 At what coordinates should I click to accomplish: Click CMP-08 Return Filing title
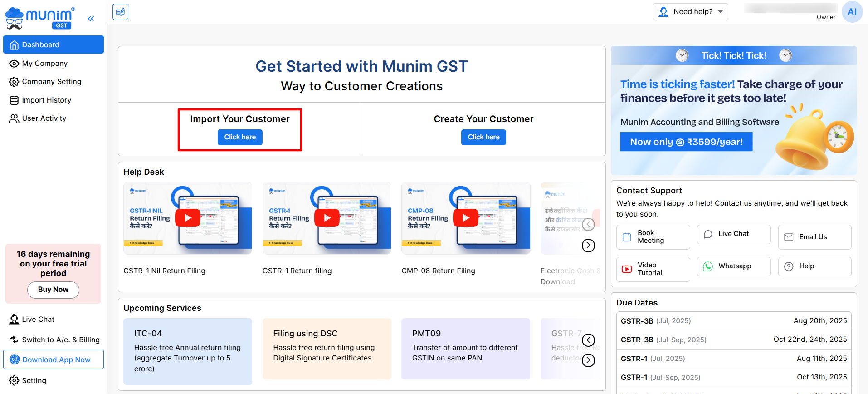coord(438,271)
